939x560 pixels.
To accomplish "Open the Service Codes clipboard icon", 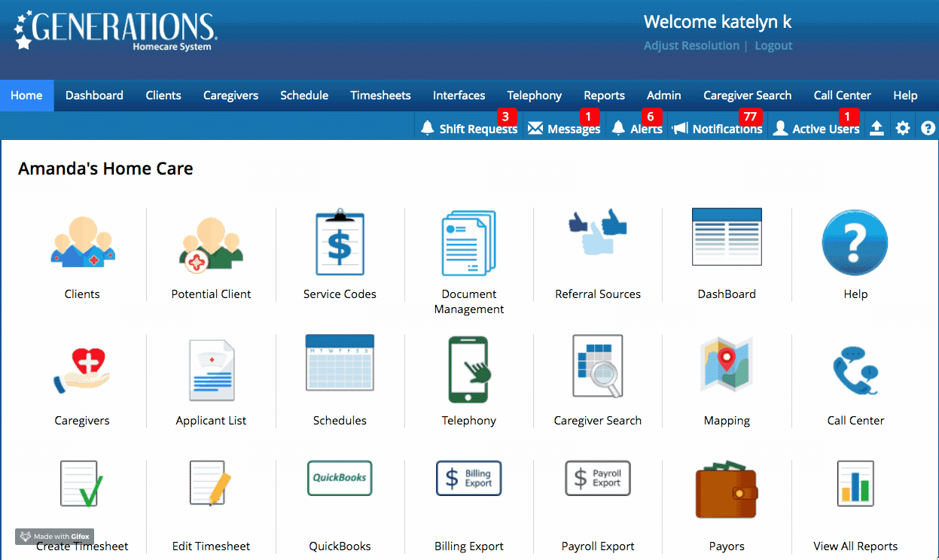I will coord(340,242).
